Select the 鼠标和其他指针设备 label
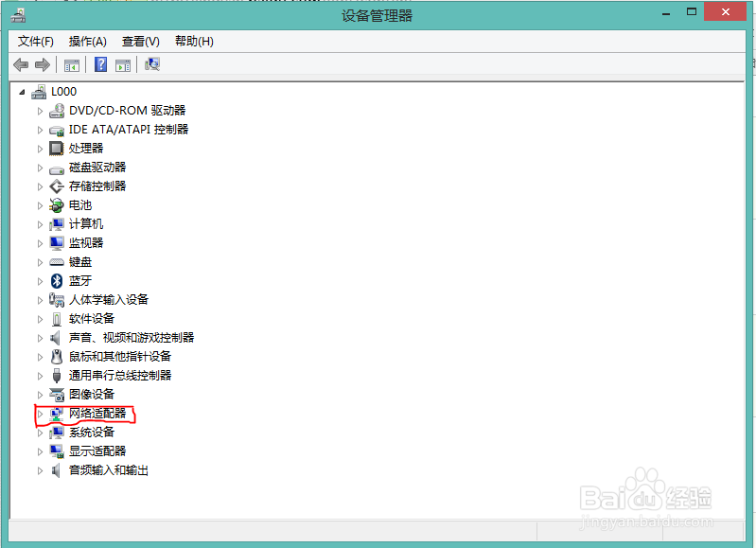This screenshot has width=756, height=548. 120,357
